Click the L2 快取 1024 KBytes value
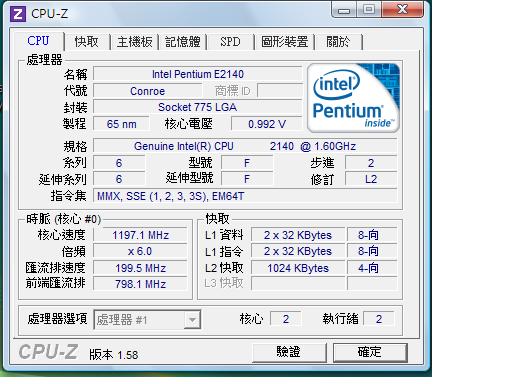512x384 pixels. [298, 268]
